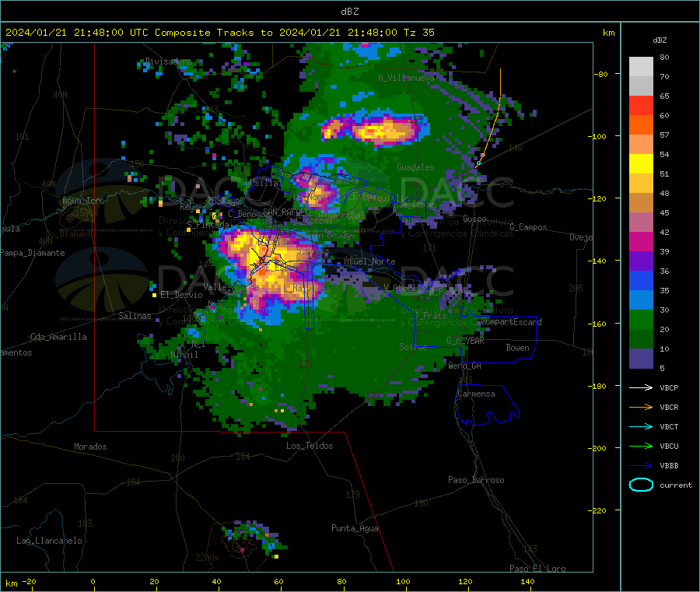Screen dimensions: 700x592
Task: Click the 'Punta_Agua' map label
Action: pyautogui.click(x=355, y=528)
